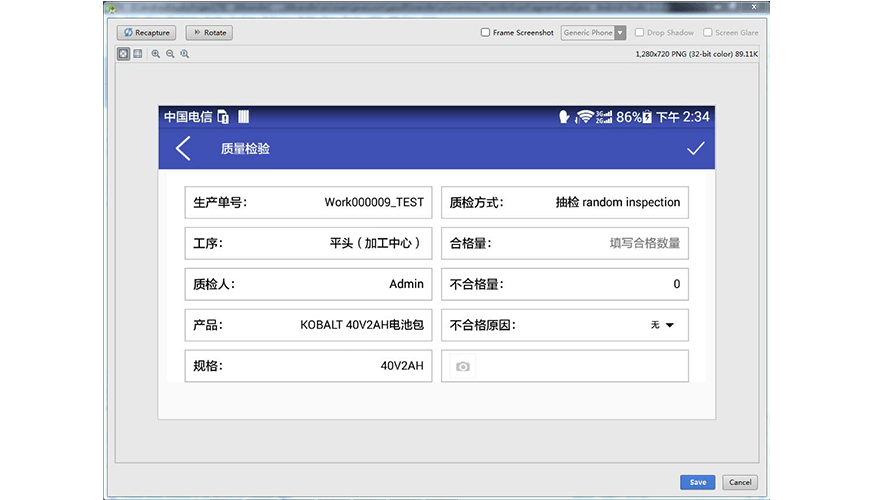Click the zoom to fit icon
Screen dimensions: 873x500
click(x=124, y=54)
